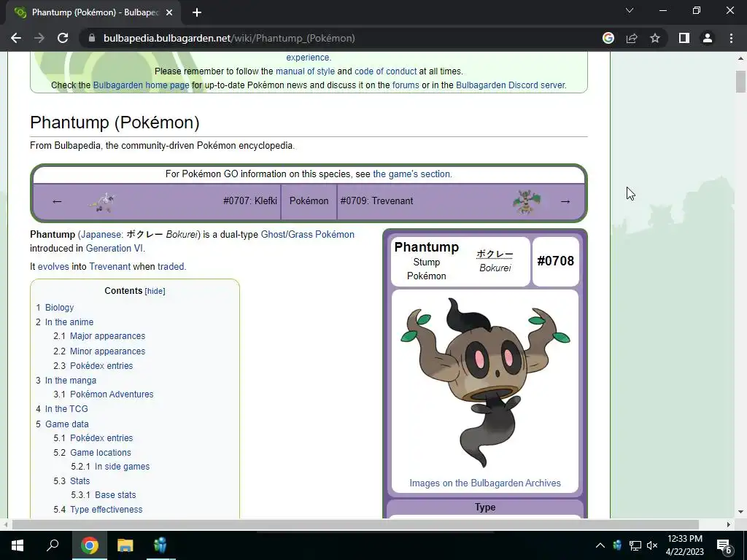The height and width of the screenshot is (560, 747).
Task: Click the Phantump artwork image
Action: click(x=485, y=382)
